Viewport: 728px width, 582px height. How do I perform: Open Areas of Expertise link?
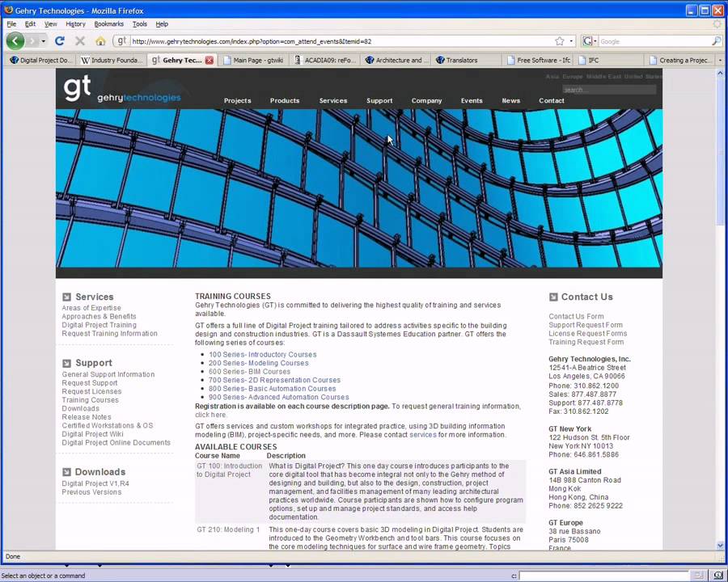point(91,308)
